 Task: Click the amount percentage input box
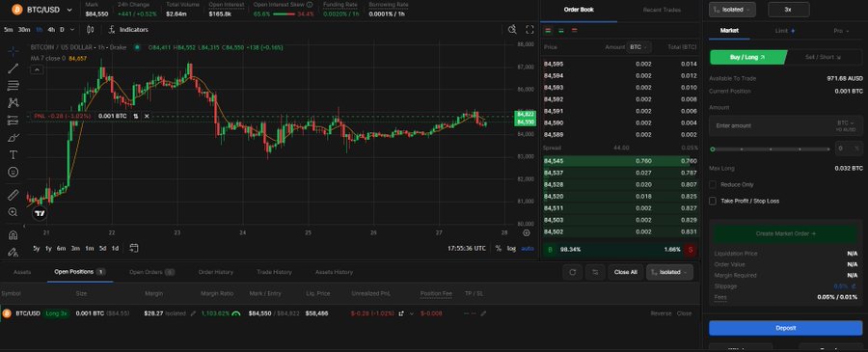[848, 149]
